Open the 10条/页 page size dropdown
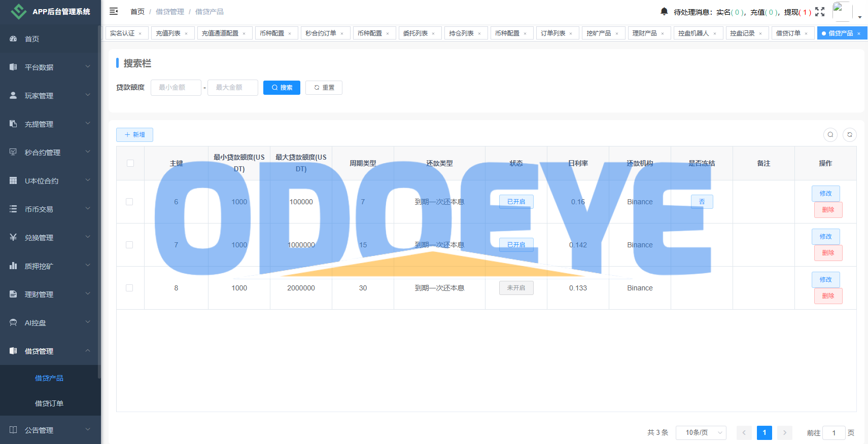868x444 pixels. 701,432
